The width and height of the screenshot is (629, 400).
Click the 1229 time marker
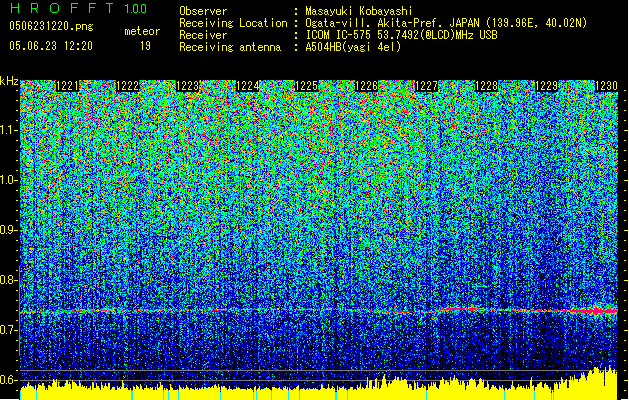click(546, 86)
